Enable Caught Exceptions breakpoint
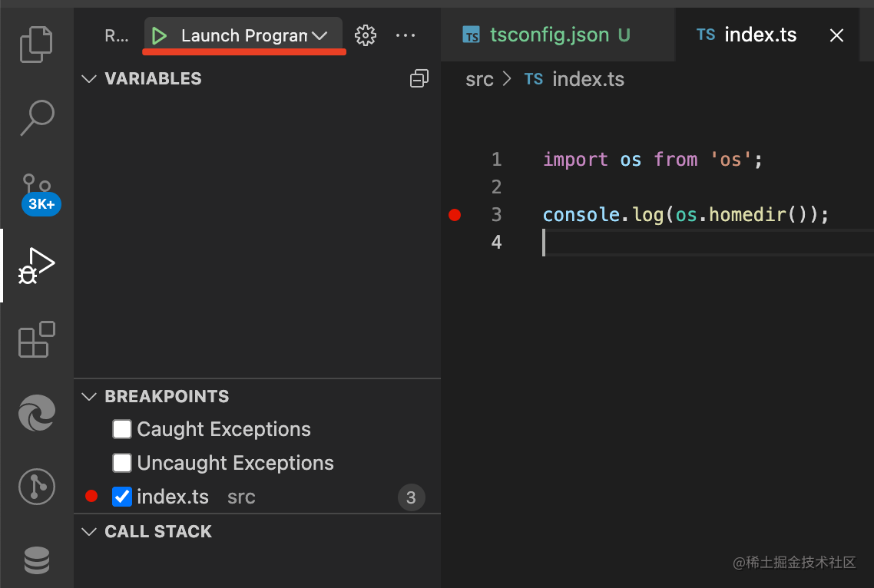Viewport: 874px width, 588px height. [x=122, y=429]
